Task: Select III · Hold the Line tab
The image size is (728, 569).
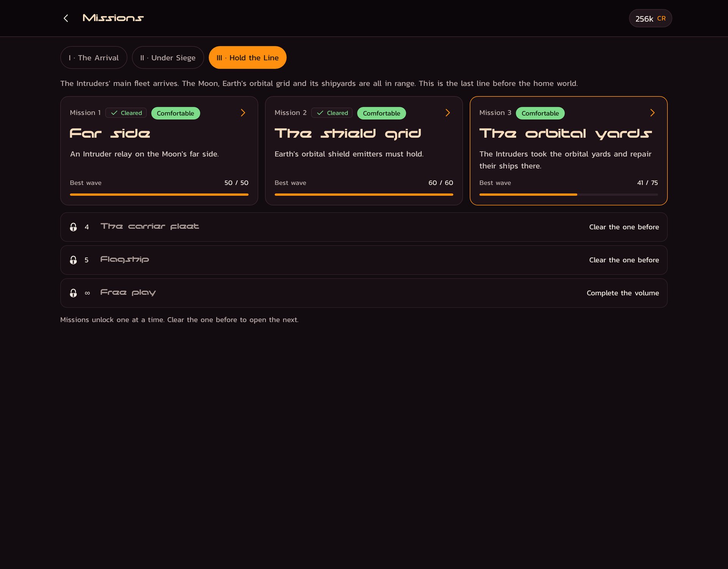Action: pyautogui.click(x=248, y=58)
